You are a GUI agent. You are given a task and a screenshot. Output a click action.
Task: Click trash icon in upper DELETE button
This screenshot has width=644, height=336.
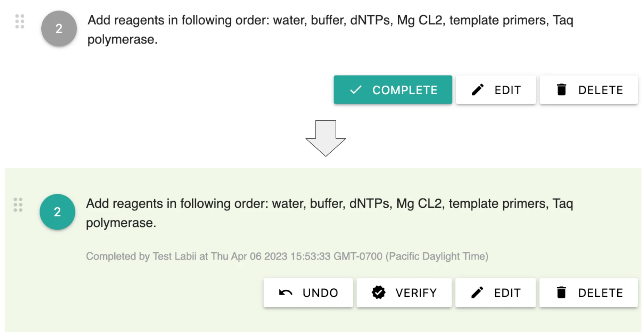pyautogui.click(x=561, y=90)
